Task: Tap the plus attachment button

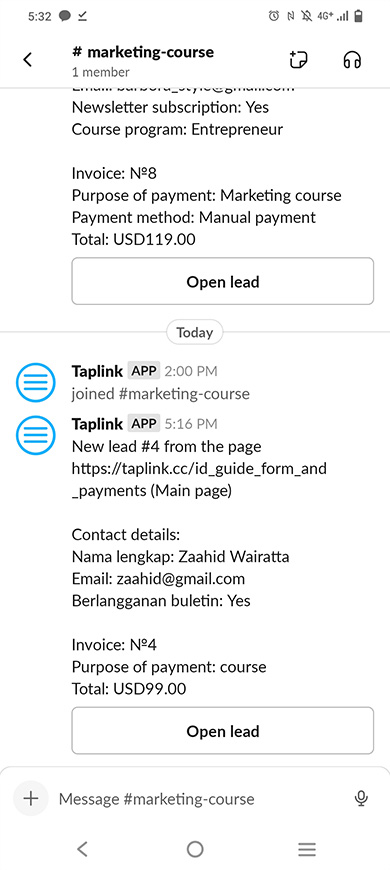Action: (31, 798)
